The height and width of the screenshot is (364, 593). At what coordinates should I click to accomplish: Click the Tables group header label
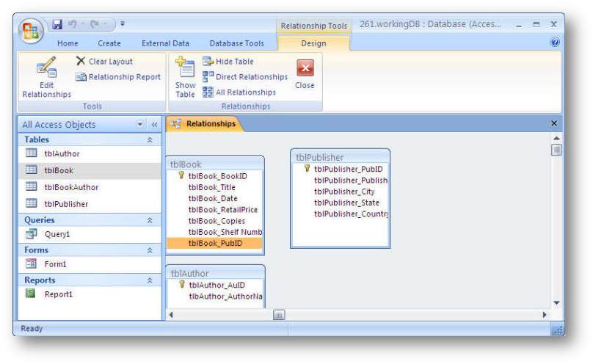pos(37,139)
